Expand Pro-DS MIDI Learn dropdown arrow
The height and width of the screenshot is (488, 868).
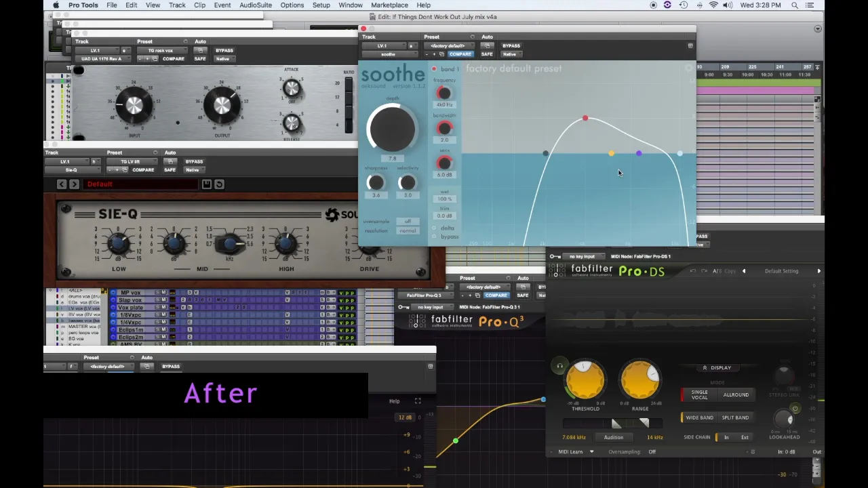tap(591, 452)
